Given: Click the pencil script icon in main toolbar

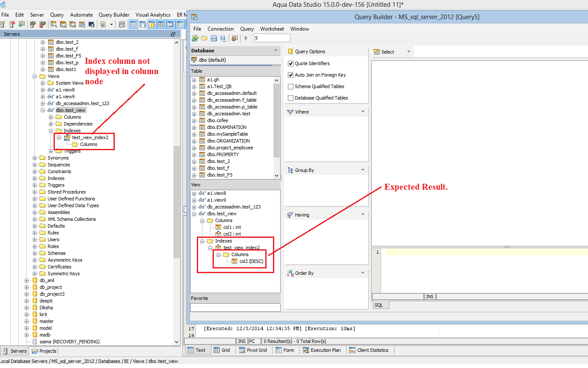Looking at the screenshot, I should pyautogui.click(x=102, y=25).
